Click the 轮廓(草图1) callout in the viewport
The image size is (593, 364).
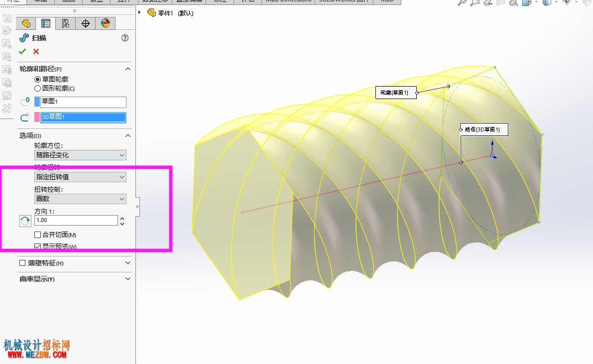396,93
